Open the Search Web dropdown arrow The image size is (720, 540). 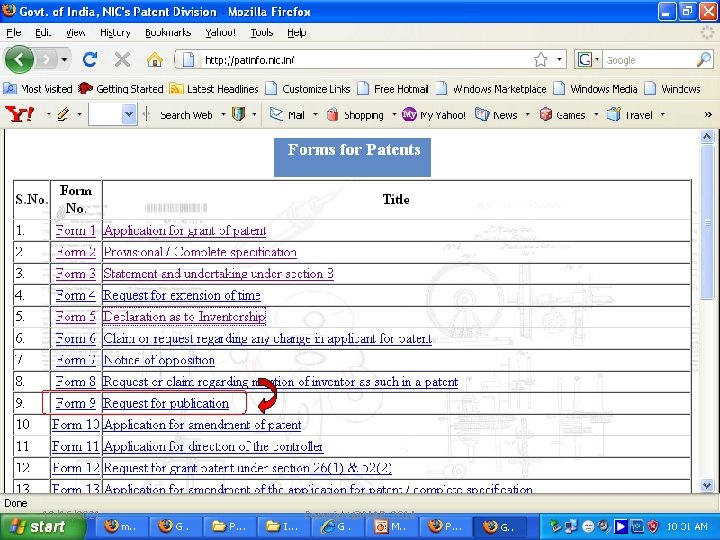click(x=224, y=115)
